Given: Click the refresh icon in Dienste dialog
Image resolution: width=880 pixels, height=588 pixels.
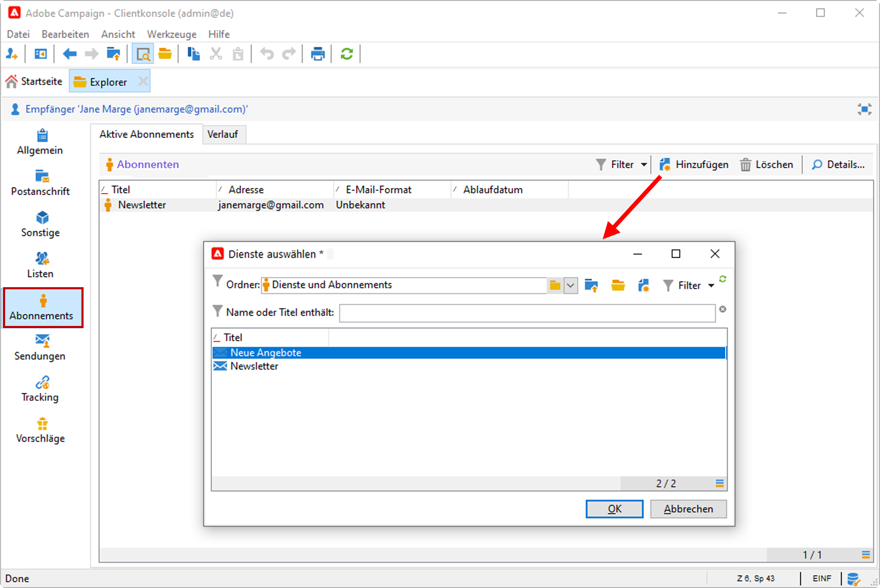Looking at the screenshot, I should [723, 279].
